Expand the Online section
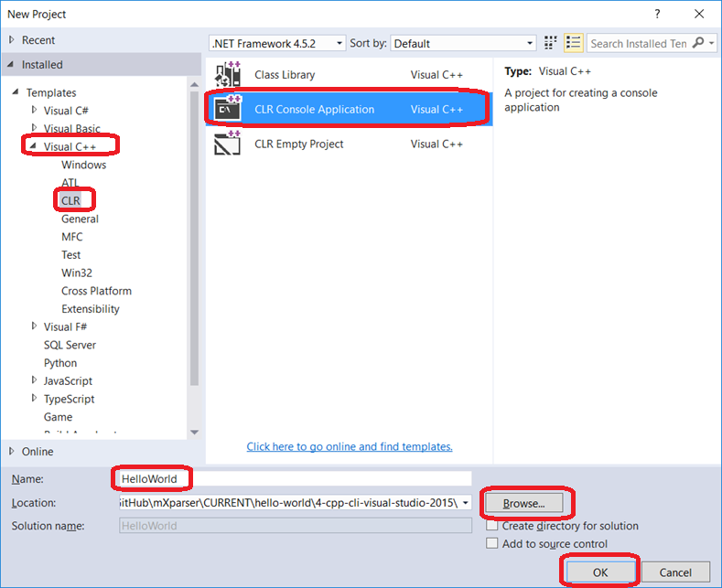Viewport: 722px width, 588px height. pyautogui.click(x=12, y=452)
